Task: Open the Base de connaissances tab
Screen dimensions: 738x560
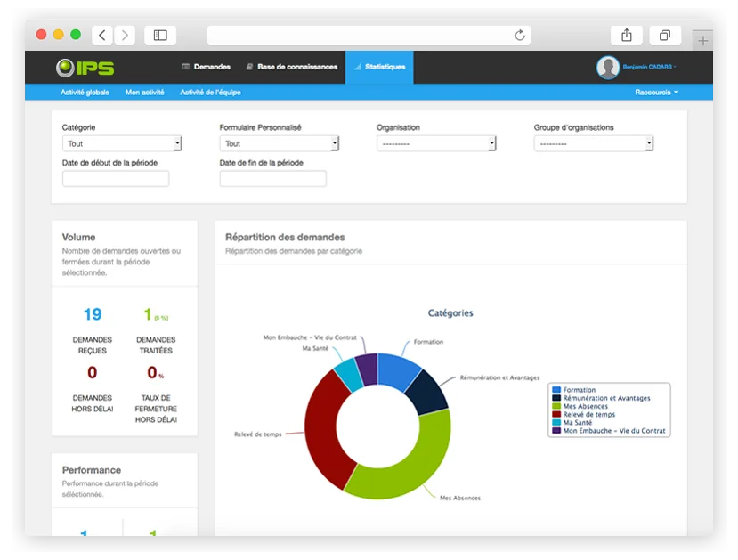Action: tap(292, 67)
